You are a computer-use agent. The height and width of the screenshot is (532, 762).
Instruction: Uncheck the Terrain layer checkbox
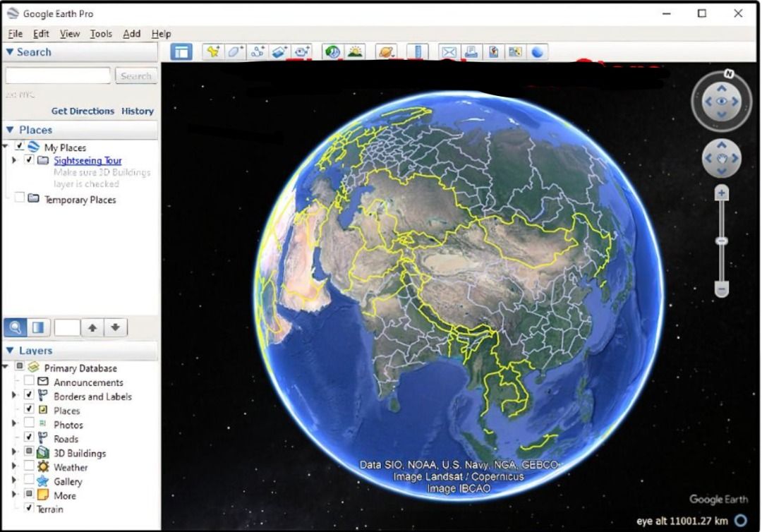29,508
